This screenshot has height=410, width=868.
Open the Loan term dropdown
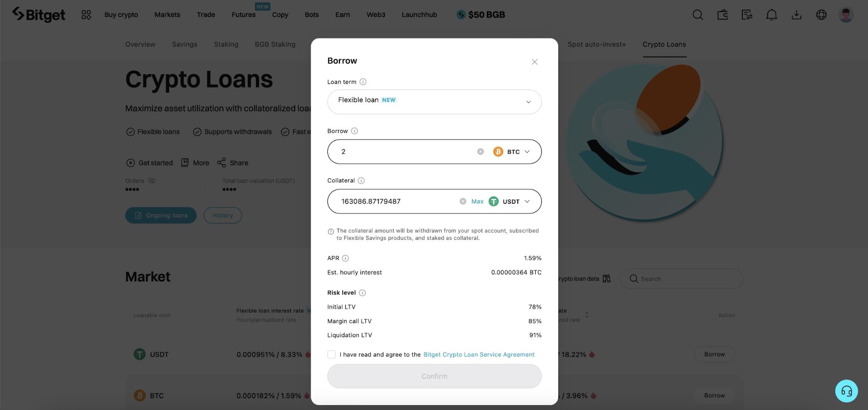(434, 102)
